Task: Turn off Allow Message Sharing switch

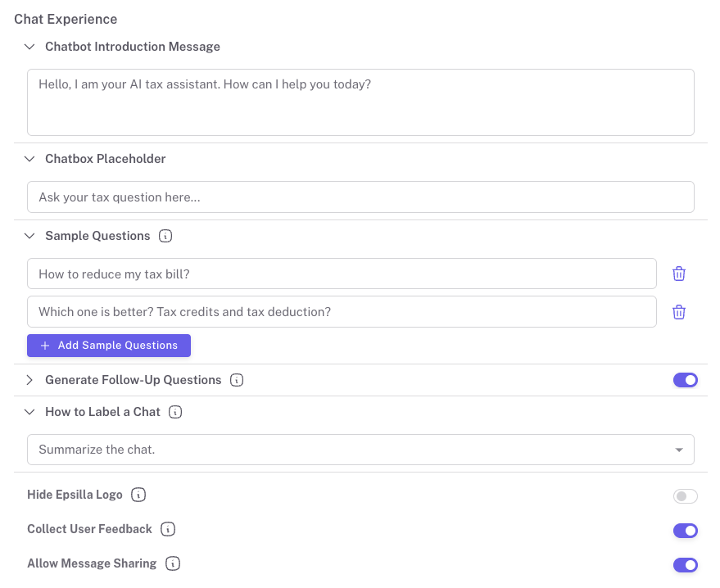Action: (x=685, y=564)
